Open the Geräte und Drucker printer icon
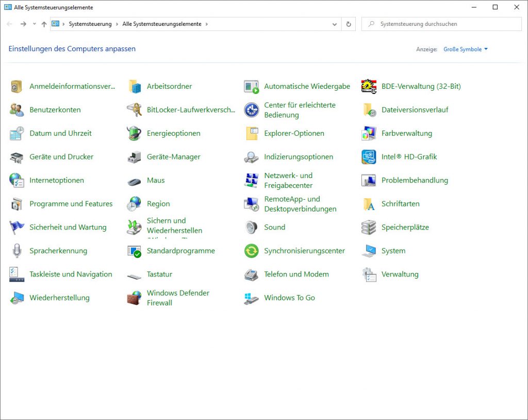528x420 pixels. [x=16, y=157]
